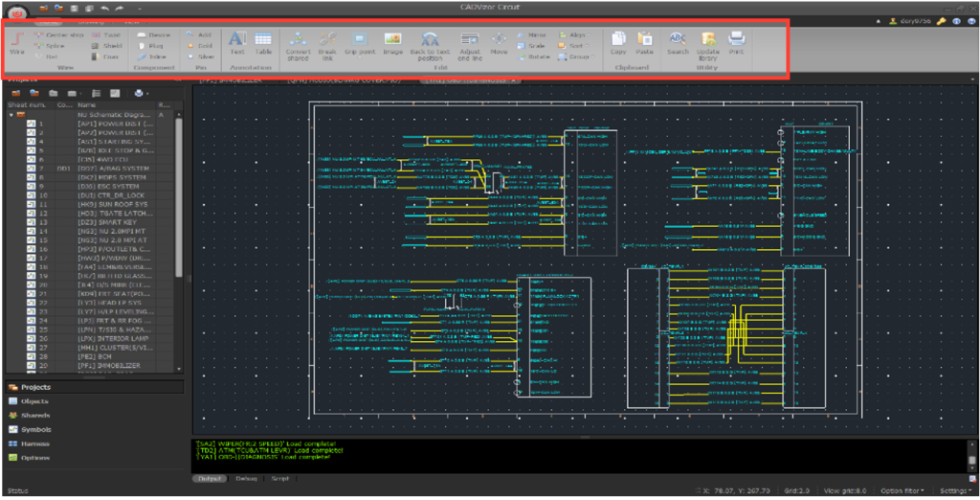Open the quick access toolbar customize arrow
The width and height of the screenshot is (980, 500).
[x=139, y=9]
